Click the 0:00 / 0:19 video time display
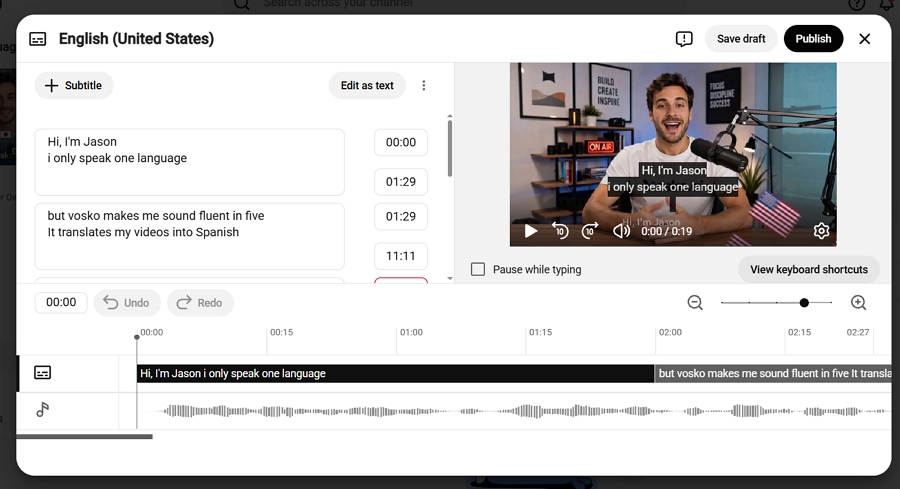The image size is (900, 489). click(666, 231)
